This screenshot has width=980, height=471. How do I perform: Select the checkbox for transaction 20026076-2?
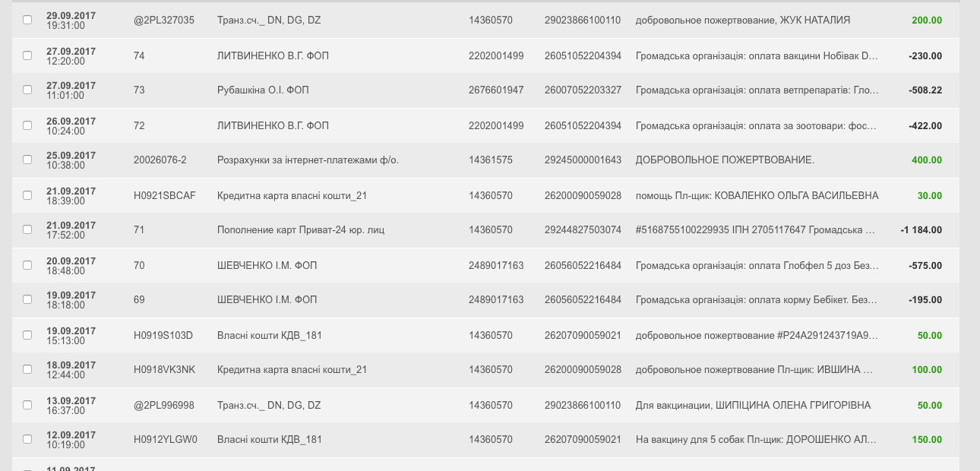coord(27,160)
